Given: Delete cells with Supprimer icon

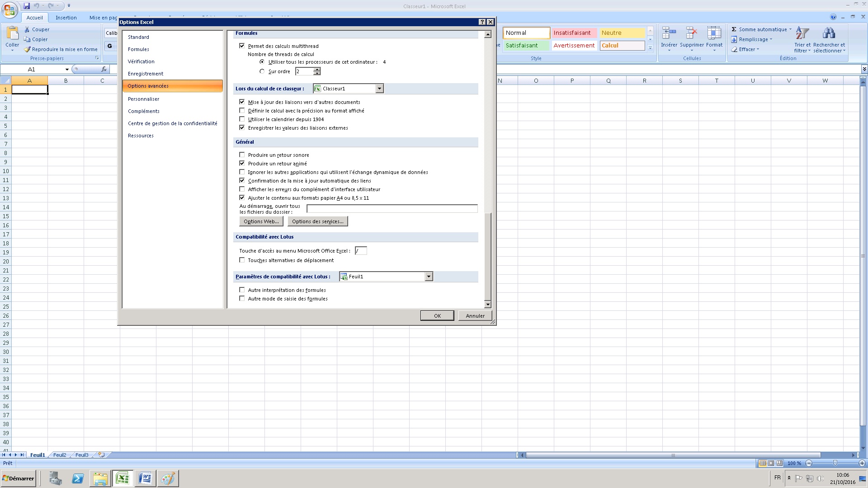Looking at the screenshot, I should click(692, 33).
